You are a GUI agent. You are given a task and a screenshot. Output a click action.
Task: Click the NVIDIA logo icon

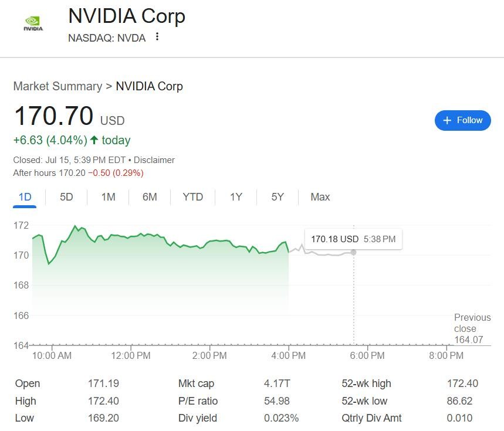(33, 23)
